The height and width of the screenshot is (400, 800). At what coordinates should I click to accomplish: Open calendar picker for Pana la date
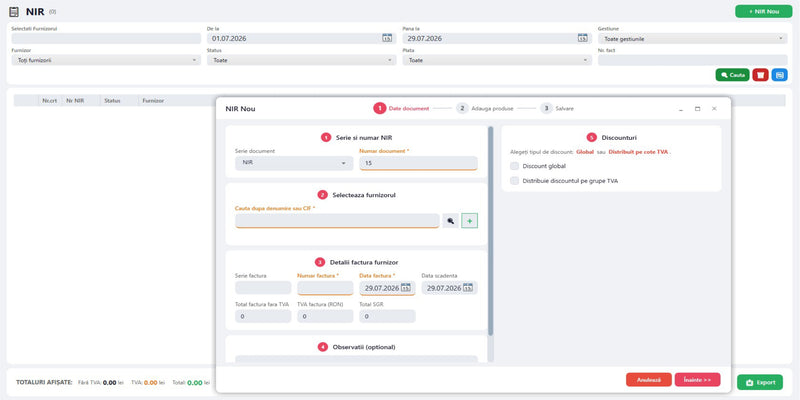583,38
